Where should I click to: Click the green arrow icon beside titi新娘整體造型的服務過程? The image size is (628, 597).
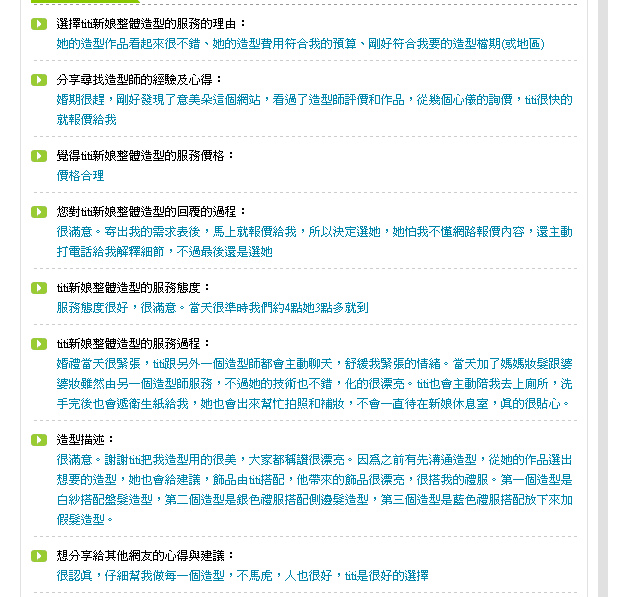39,344
